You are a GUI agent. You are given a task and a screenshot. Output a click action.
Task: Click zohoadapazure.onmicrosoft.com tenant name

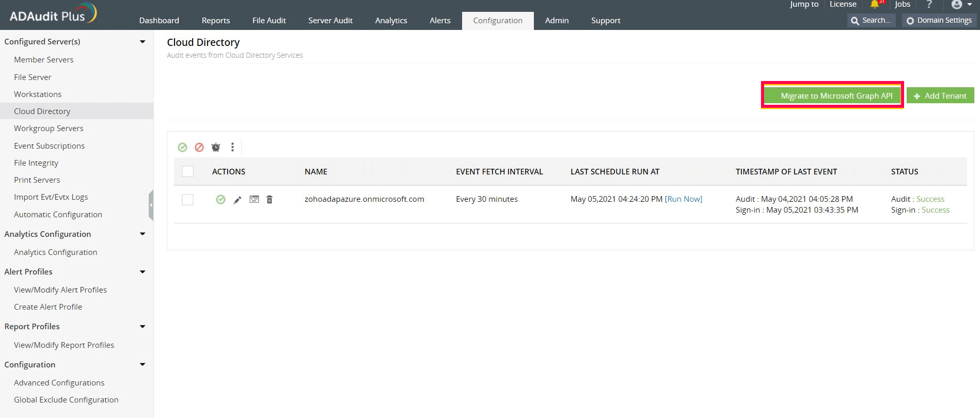(x=365, y=199)
